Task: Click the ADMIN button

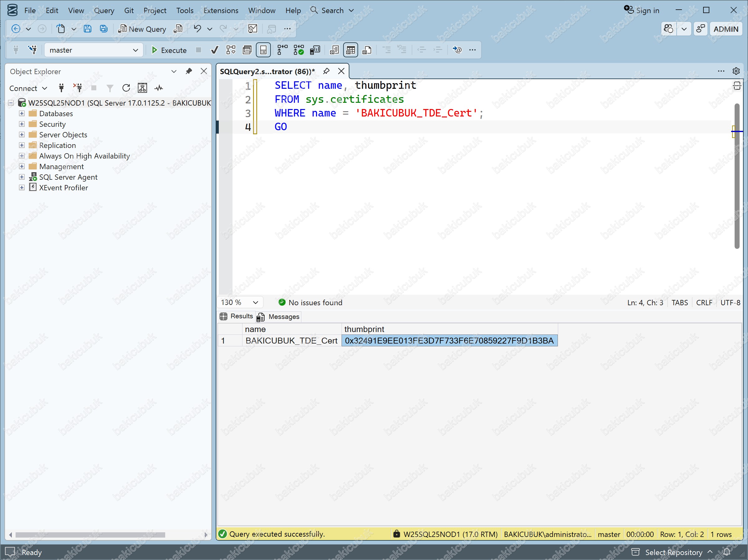Action: point(726,29)
